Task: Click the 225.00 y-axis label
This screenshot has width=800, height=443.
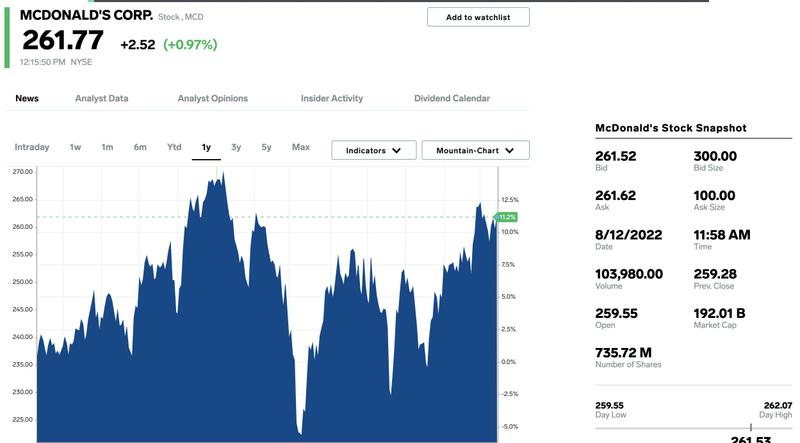Action: tap(22, 420)
